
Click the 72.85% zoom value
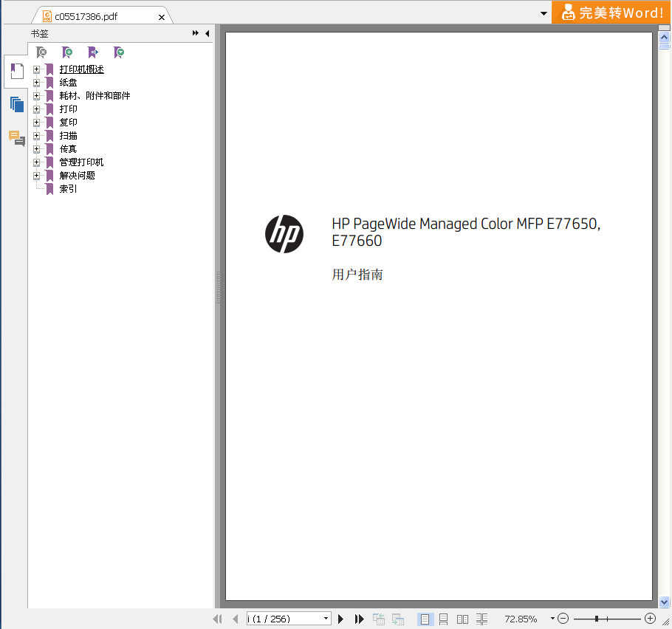[521, 619]
